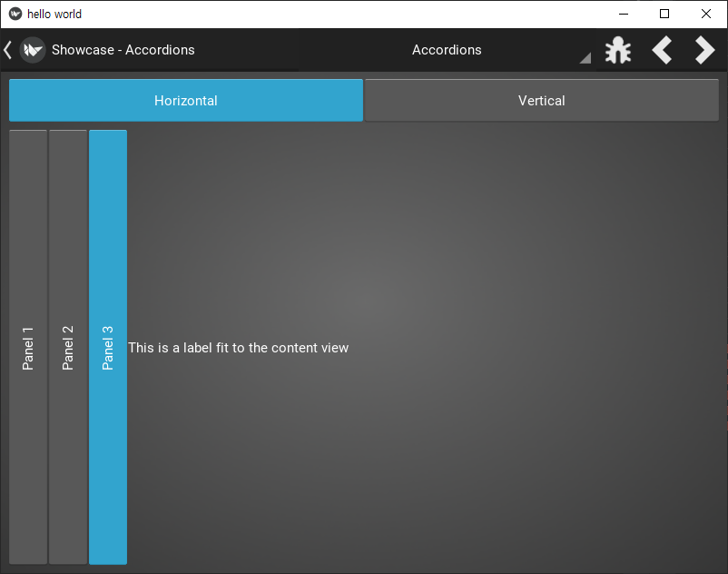Viewport: 728px width, 574px height.
Task: Click the Kivy icon in the window title bar
Action: click(x=15, y=14)
